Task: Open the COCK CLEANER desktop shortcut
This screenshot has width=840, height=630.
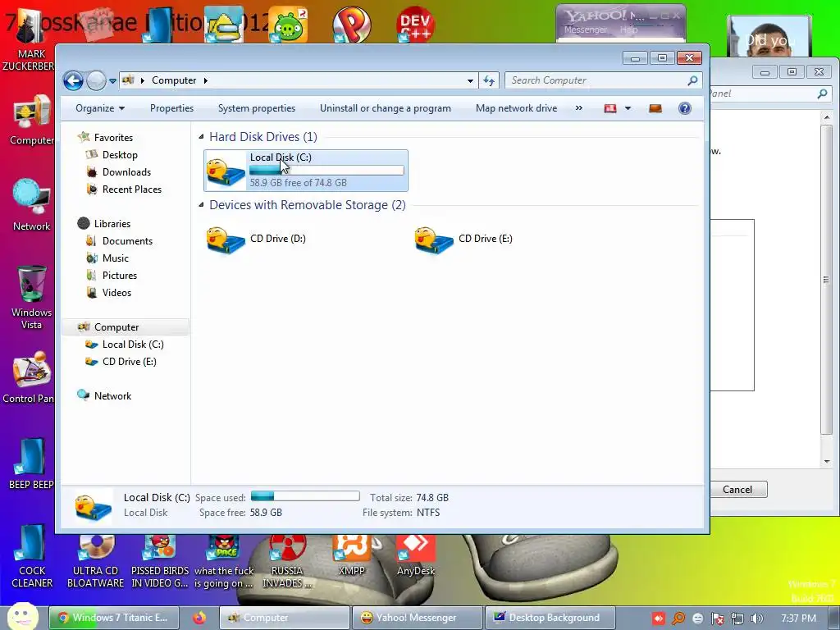Action: (32, 555)
